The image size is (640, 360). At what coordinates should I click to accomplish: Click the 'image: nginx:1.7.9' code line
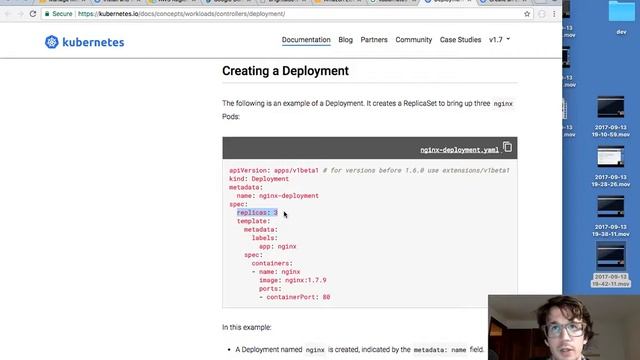[293, 280]
